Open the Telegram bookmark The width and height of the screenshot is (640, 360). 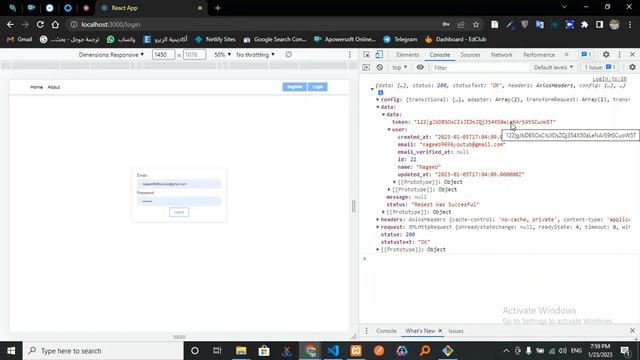click(400, 39)
